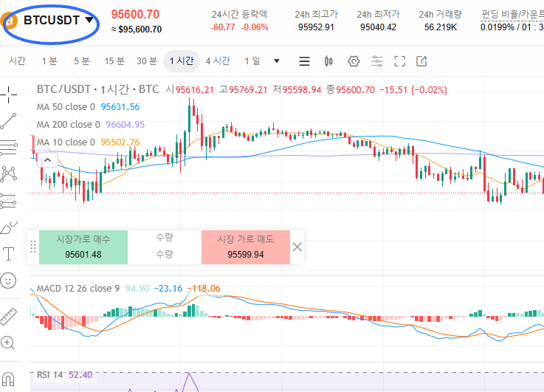Open the brush drawing tool
This screenshot has height=392, width=544.
[x=9, y=227]
